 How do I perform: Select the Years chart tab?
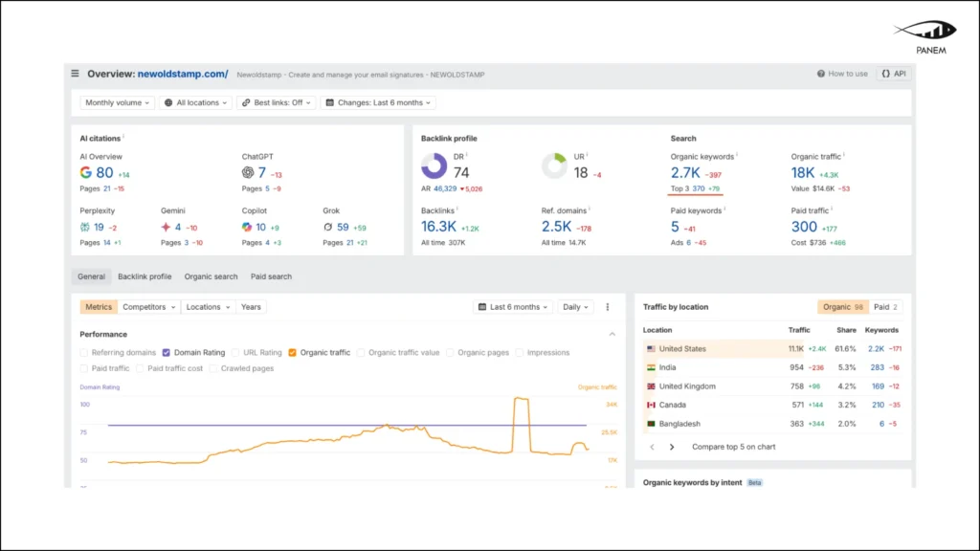click(x=251, y=307)
